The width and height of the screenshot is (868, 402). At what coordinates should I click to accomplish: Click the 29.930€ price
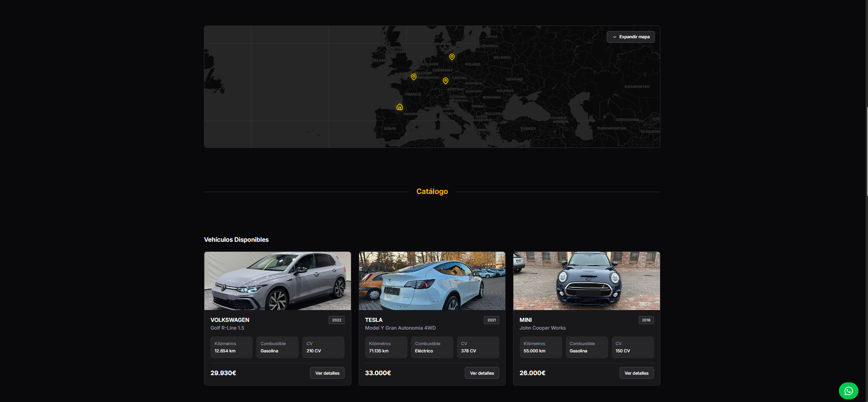pyautogui.click(x=223, y=373)
